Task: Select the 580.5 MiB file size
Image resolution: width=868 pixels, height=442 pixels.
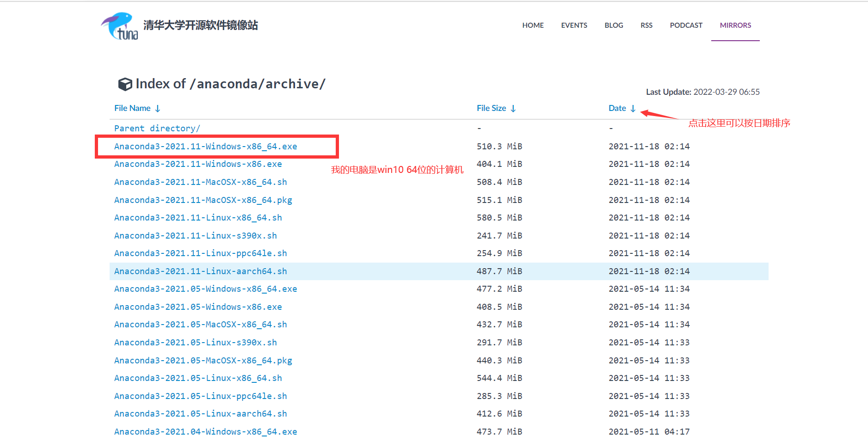Action: pos(499,218)
